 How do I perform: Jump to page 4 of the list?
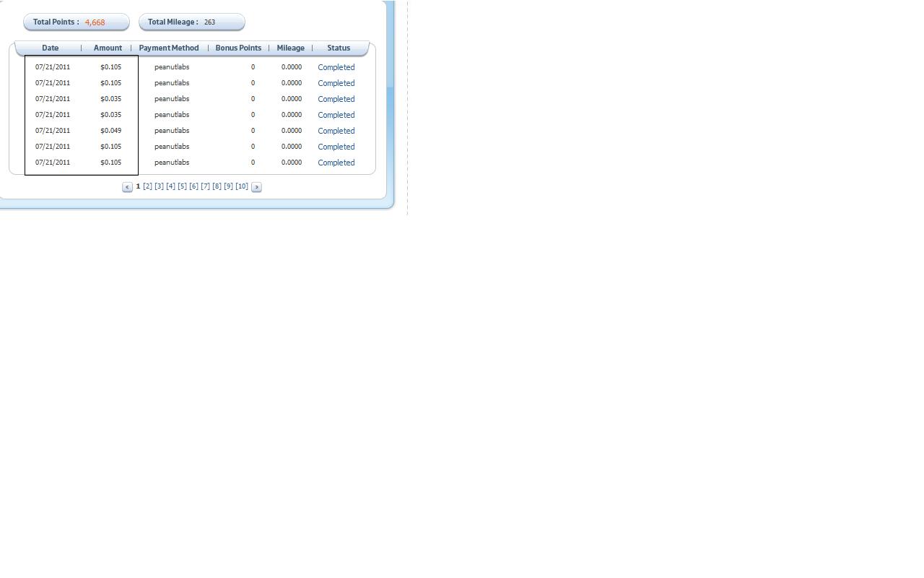pos(170,186)
